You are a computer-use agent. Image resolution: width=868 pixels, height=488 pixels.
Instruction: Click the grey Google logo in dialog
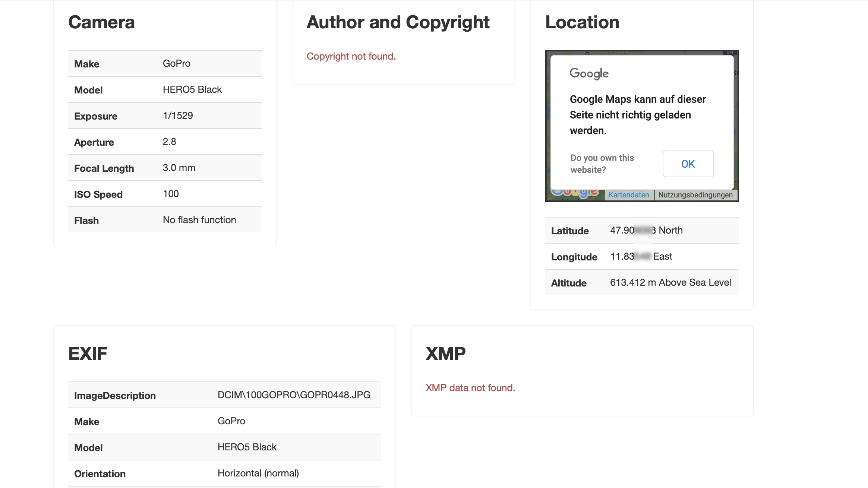pos(589,73)
